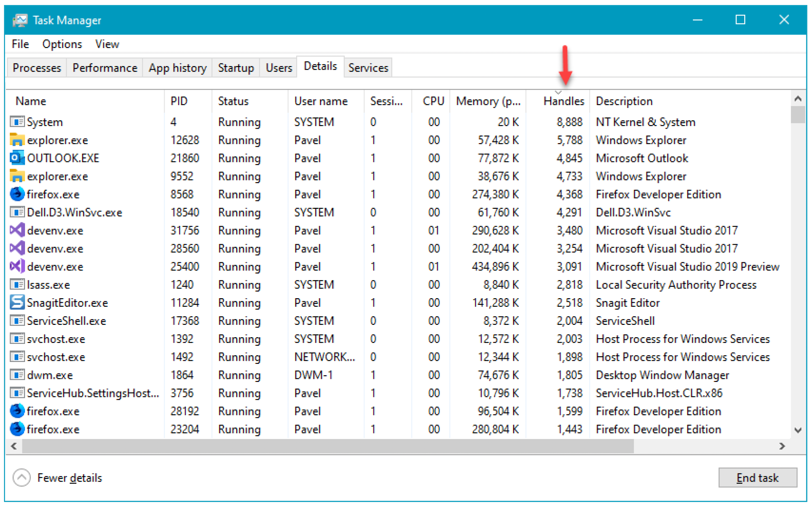Open the View menu

tap(107, 44)
